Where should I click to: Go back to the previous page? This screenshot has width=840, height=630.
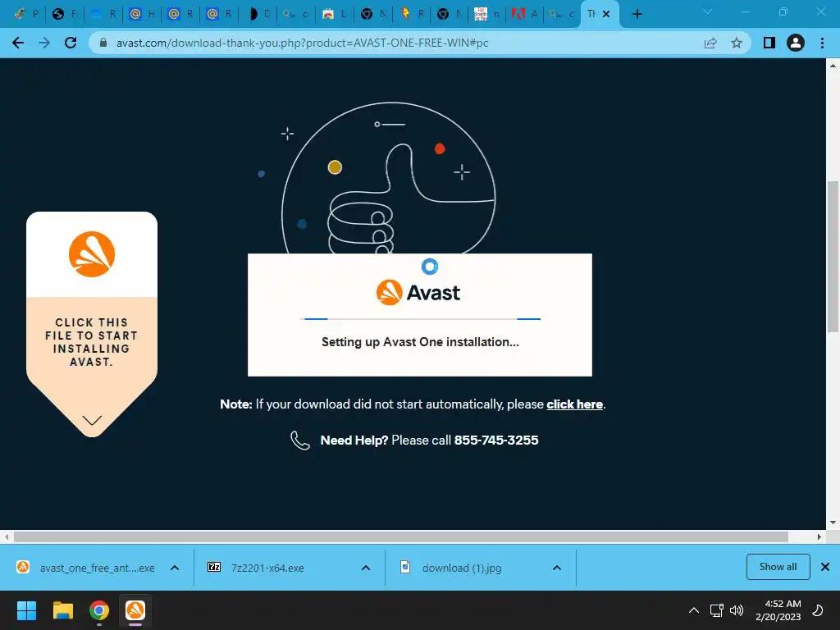click(x=18, y=43)
